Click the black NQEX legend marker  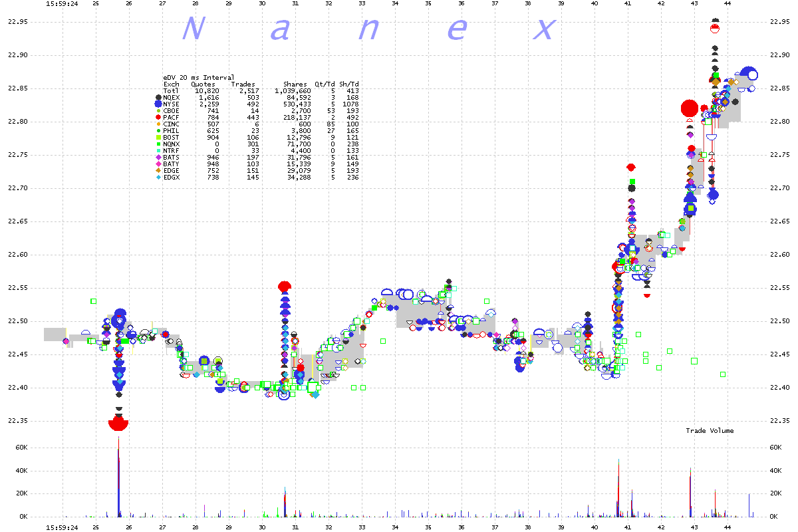(x=158, y=97)
